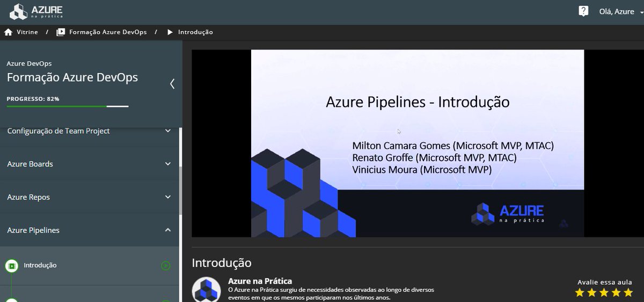Image resolution: width=644 pixels, height=302 pixels.
Task: Click the Azure na Prática author name
Action: point(260,281)
